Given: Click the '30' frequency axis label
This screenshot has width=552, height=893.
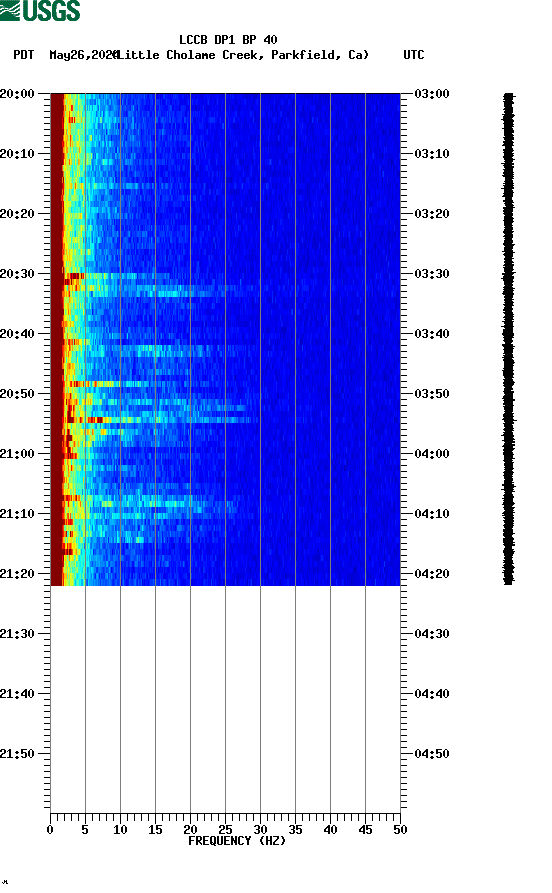Looking at the screenshot, I should (260, 830).
